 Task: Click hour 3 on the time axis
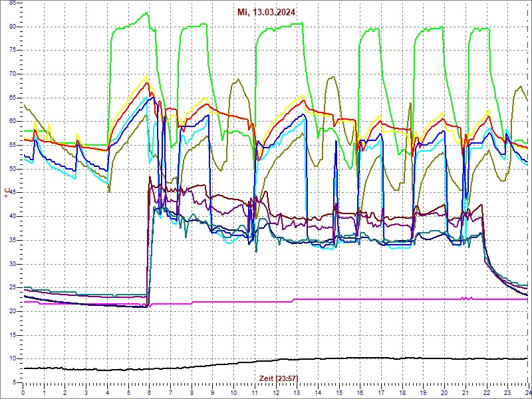click(x=86, y=392)
